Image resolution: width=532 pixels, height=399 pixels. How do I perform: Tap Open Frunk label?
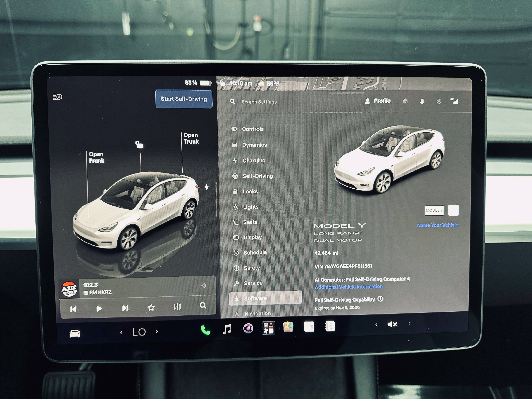click(96, 157)
